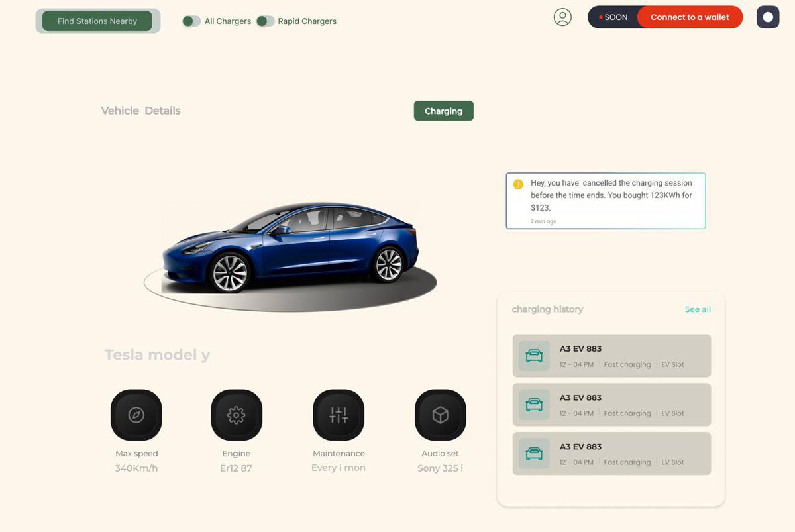This screenshot has width=795, height=532.
Task: Click the Max speed label
Action: point(136,454)
